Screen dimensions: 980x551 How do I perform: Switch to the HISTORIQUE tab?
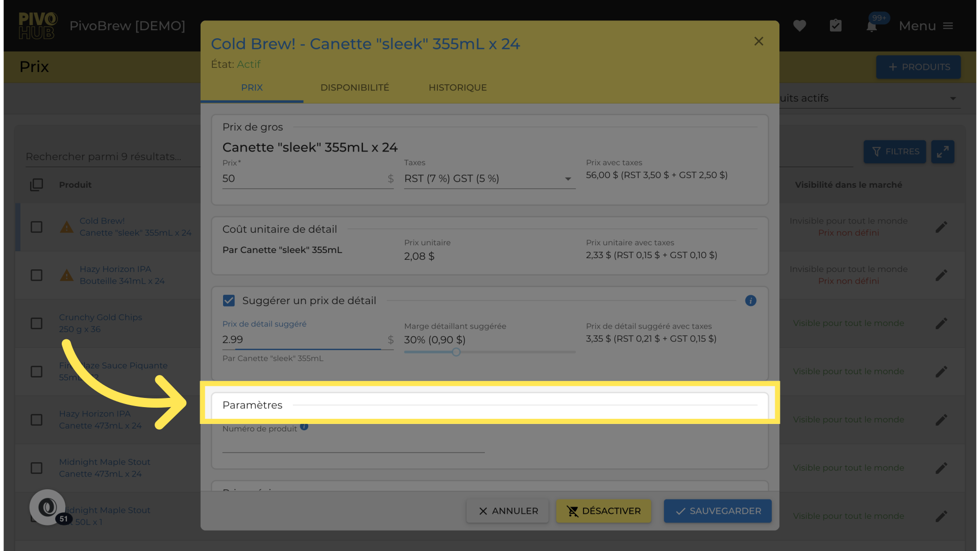click(x=457, y=87)
